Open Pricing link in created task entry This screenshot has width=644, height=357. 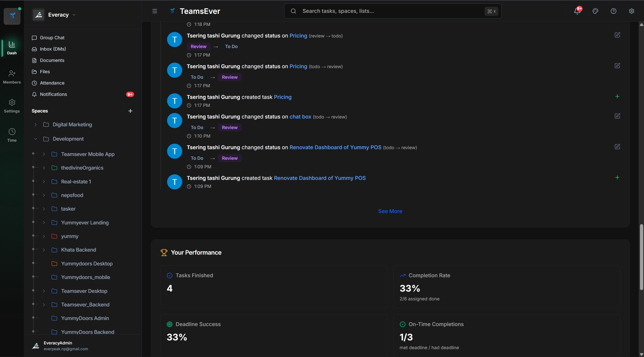click(x=283, y=97)
